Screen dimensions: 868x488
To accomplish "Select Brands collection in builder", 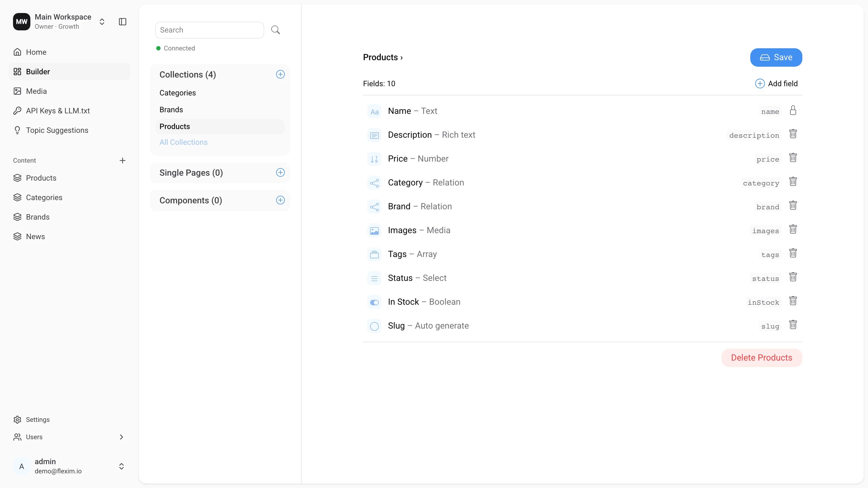I will 220,110.
